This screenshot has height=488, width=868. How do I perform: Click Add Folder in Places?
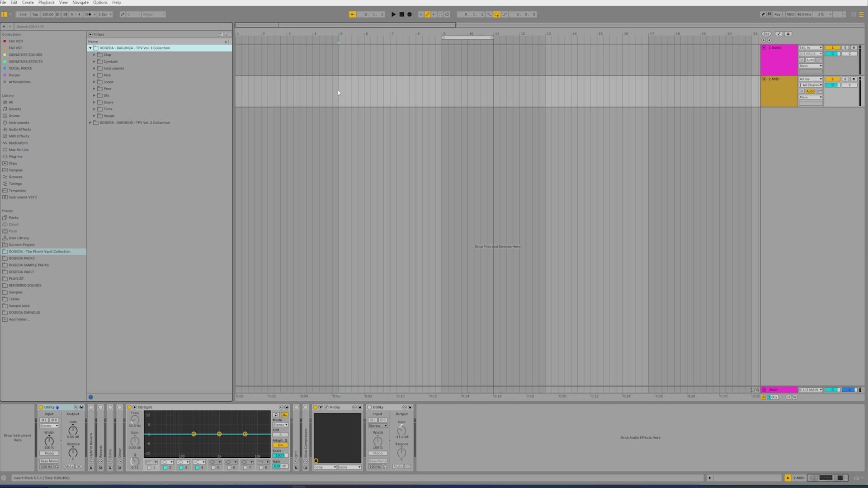tap(19, 319)
